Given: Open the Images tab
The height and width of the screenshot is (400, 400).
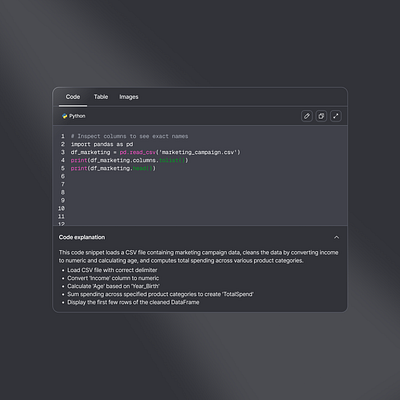Looking at the screenshot, I should coord(129,97).
